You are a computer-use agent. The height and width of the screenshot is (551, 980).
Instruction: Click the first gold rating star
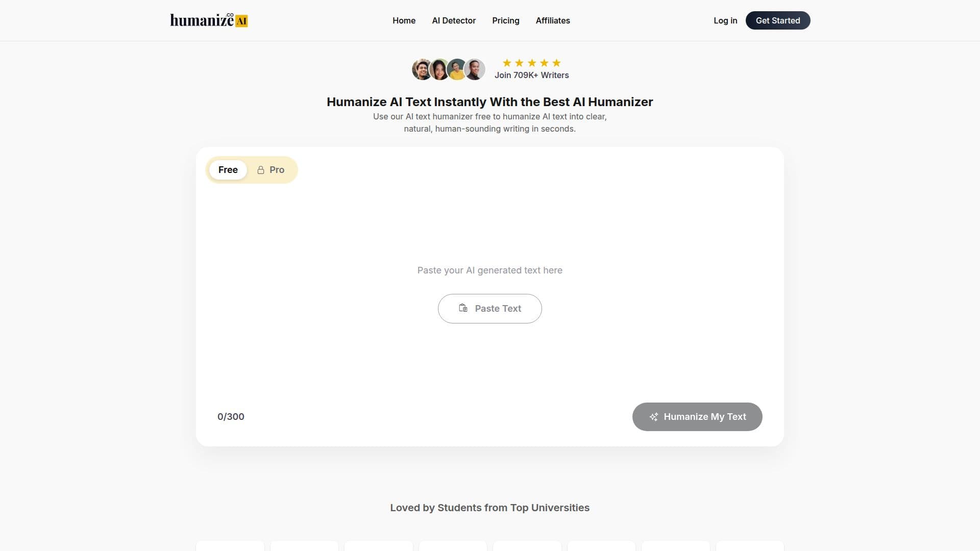point(507,63)
